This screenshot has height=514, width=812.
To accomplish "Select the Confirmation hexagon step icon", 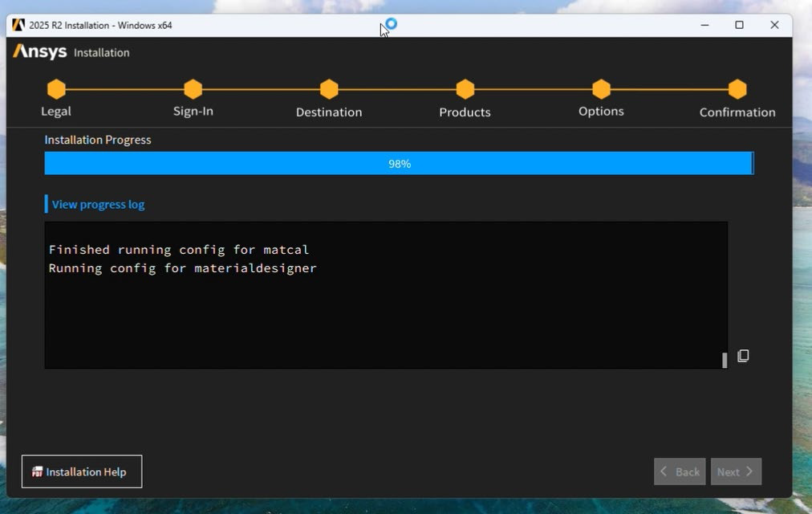I will tap(737, 89).
